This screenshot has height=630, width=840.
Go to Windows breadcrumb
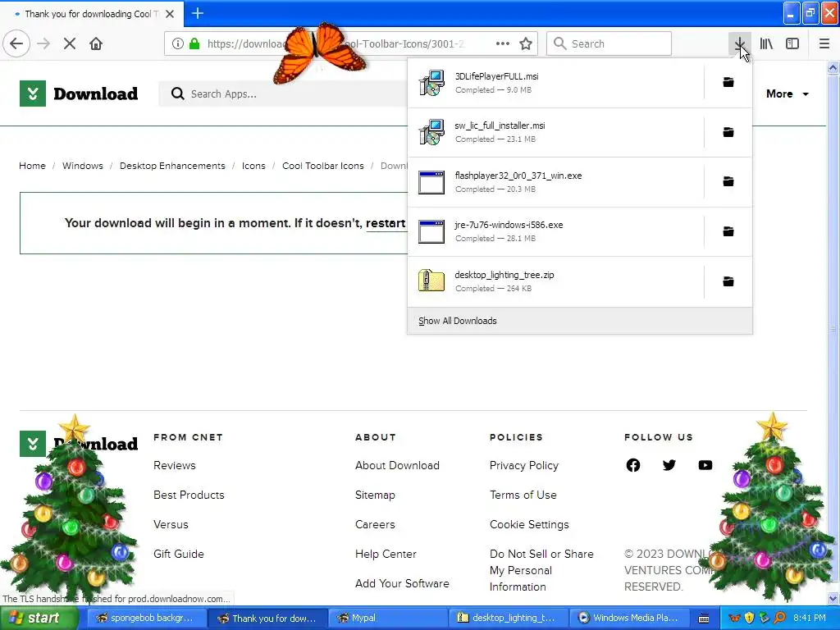coord(83,166)
